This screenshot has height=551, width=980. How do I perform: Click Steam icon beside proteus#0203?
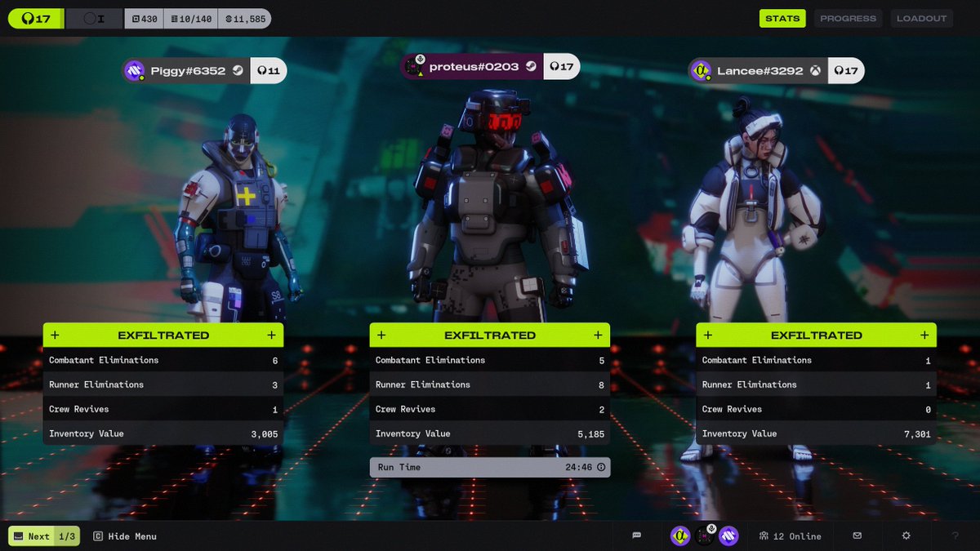[x=531, y=67]
